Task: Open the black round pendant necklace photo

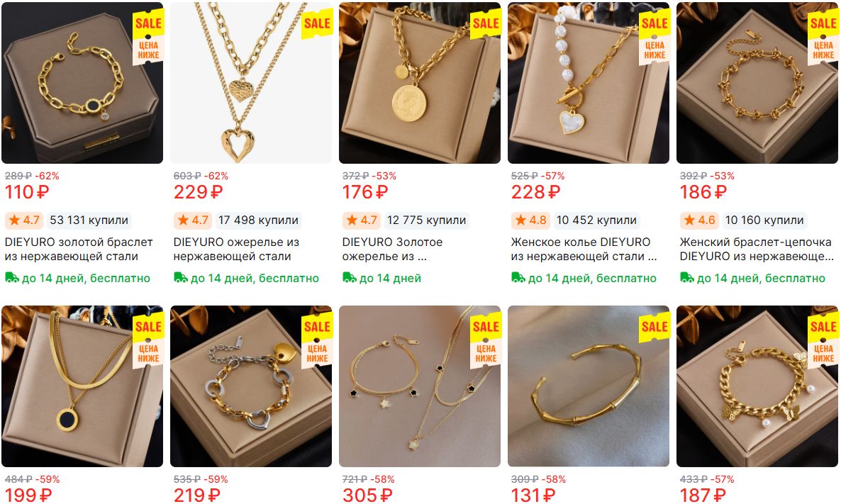Action: [82, 386]
